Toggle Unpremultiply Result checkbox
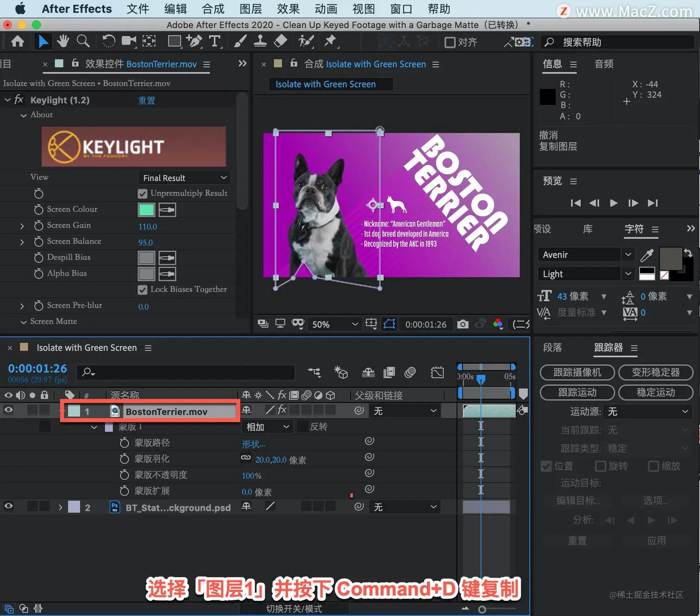This screenshot has height=616, width=700. [143, 194]
